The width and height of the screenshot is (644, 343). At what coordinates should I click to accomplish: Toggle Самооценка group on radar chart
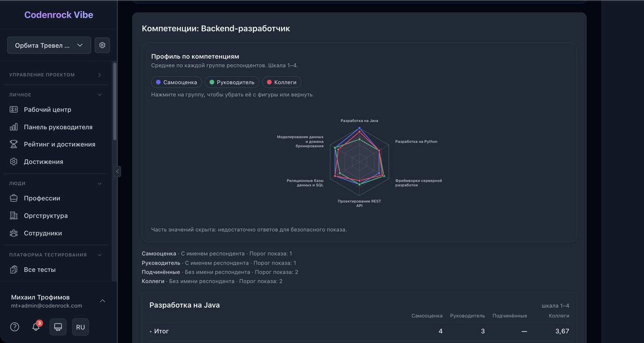(176, 82)
